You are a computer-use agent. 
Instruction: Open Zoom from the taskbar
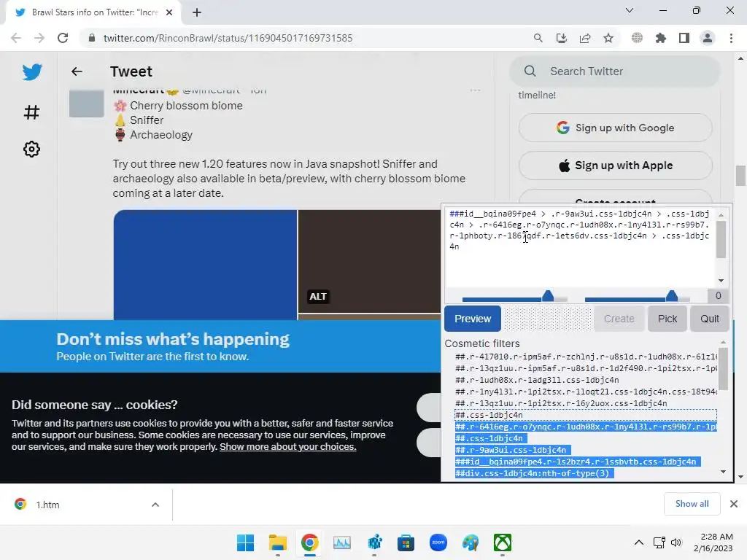coord(438,542)
